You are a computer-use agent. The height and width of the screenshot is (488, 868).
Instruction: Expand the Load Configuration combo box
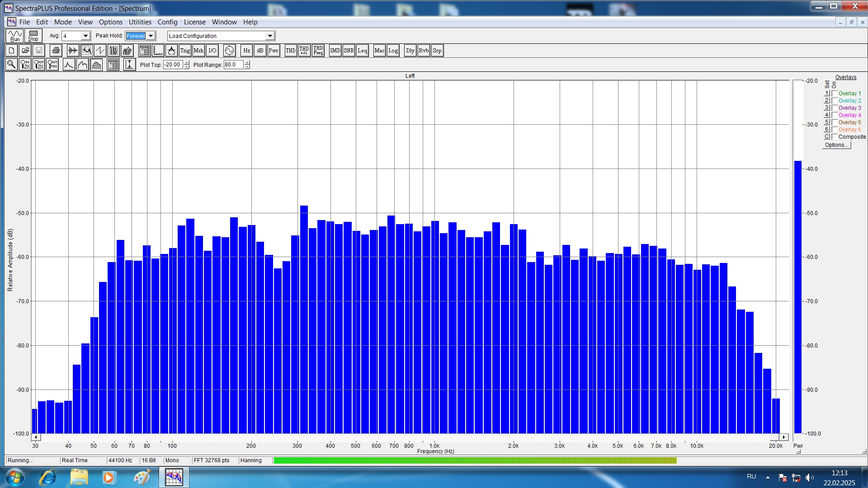270,36
